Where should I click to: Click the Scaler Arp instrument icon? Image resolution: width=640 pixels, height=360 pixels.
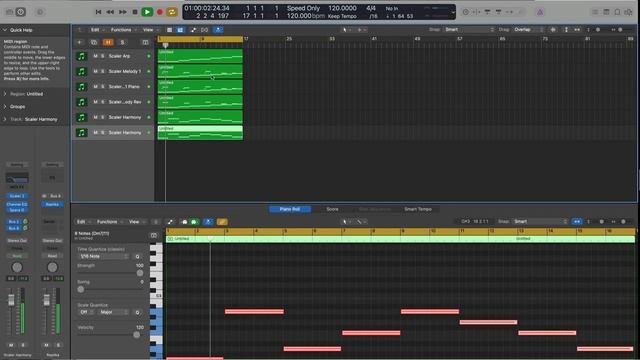tap(82, 56)
